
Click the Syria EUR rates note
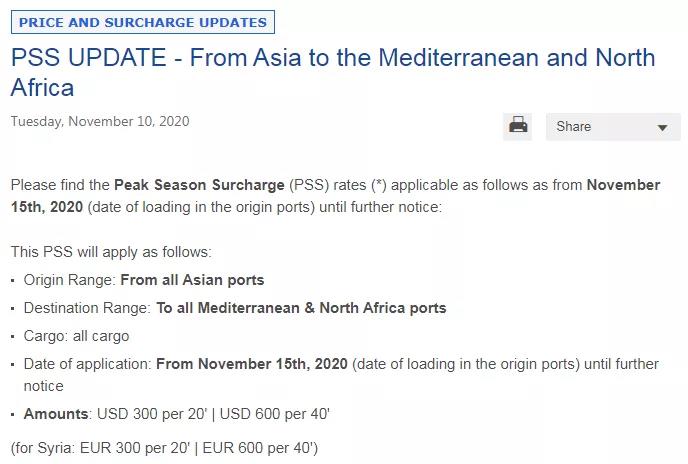pos(164,447)
